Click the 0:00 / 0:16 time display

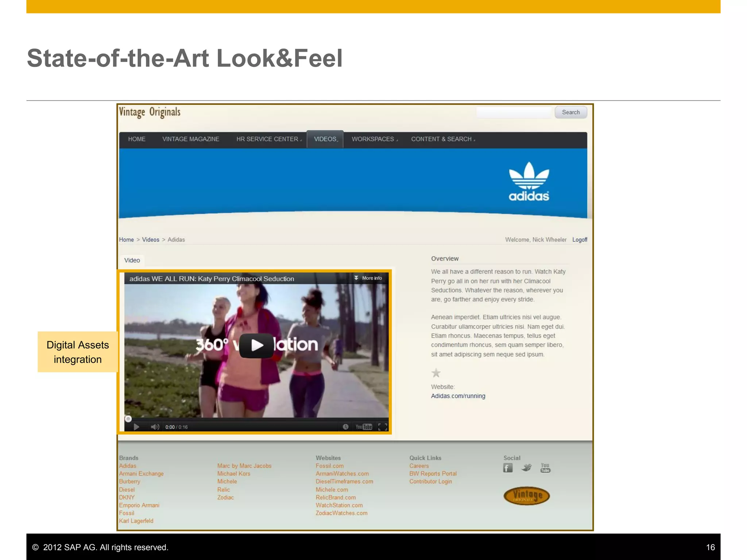[177, 427]
